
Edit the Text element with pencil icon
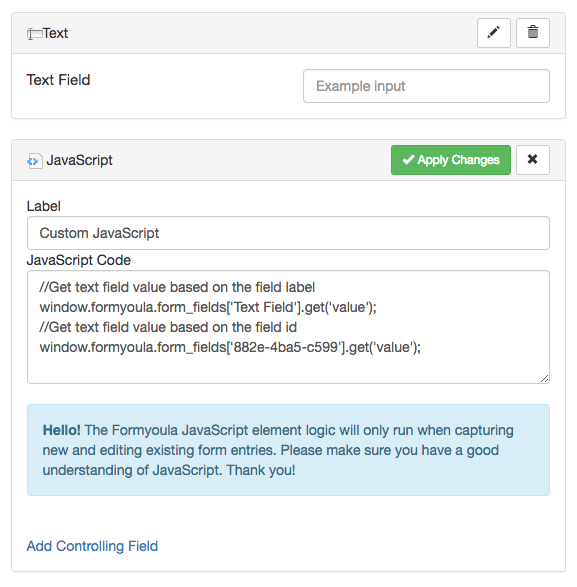pos(494,33)
